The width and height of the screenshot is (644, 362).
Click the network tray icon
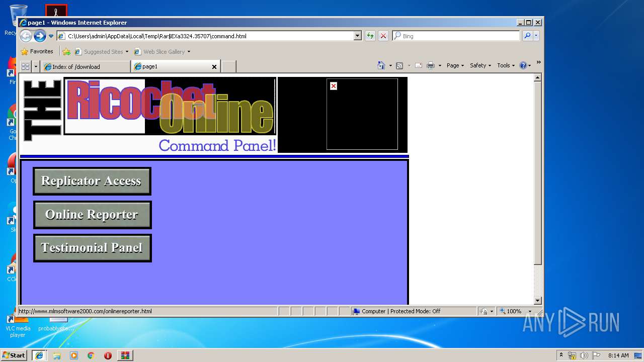[573, 355]
